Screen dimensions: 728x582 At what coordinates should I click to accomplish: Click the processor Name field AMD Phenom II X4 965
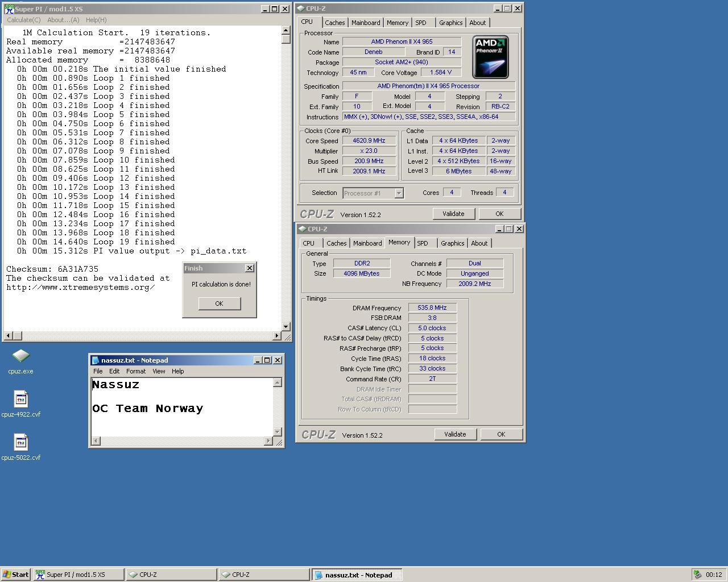[x=402, y=41]
